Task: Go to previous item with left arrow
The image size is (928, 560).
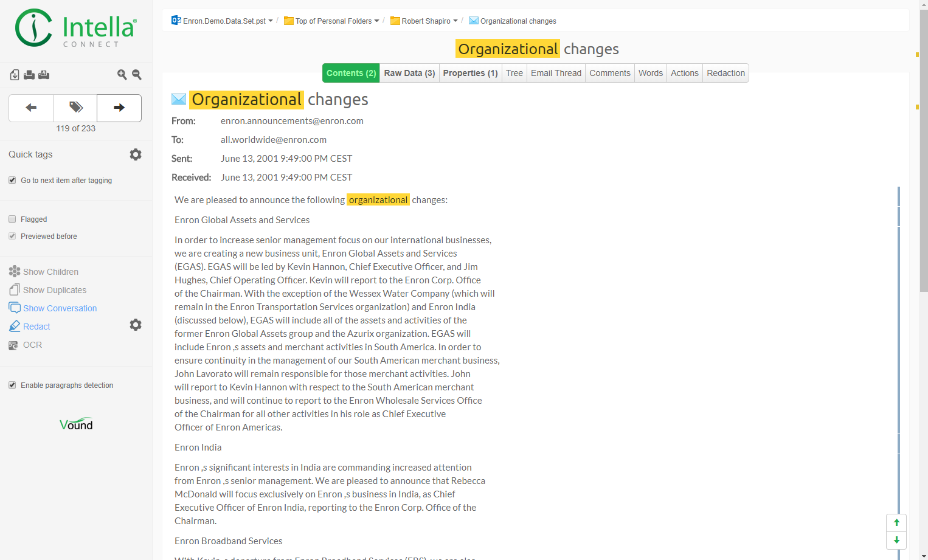Action: click(x=31, y=108)
